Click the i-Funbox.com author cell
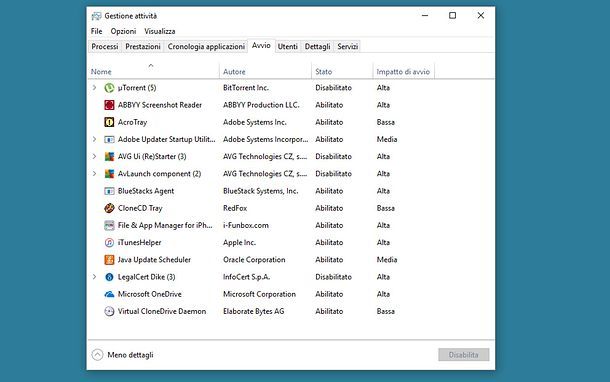 246,225
